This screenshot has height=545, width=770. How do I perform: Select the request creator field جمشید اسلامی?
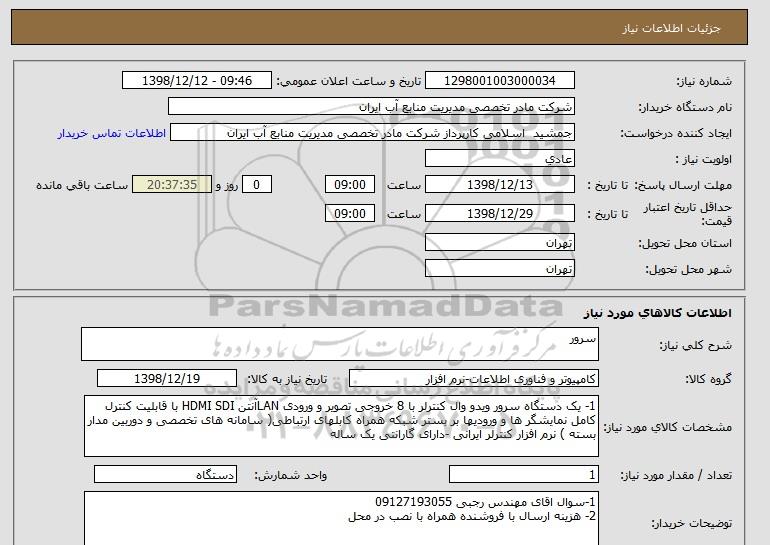(x=372, y=133)
